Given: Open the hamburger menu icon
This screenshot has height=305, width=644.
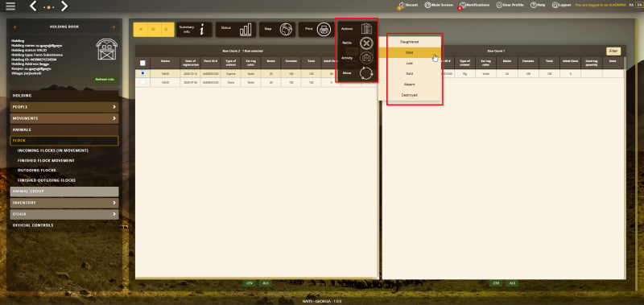Looking at the screenshot, I should (10, 6).
